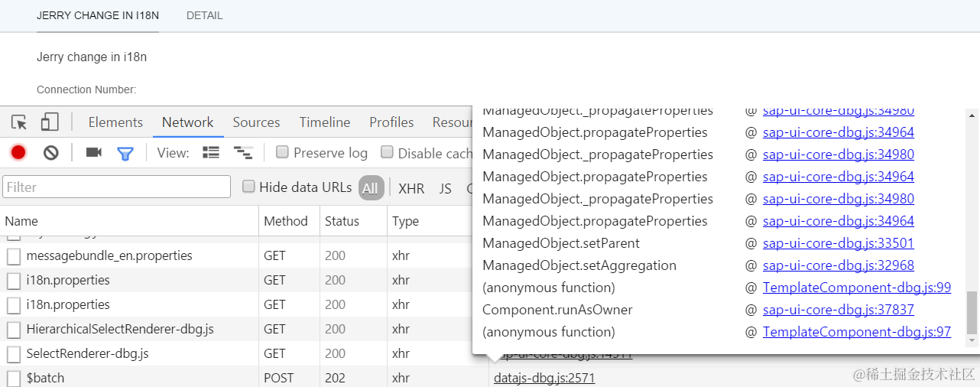Screen dimensions: 980x387
Task: Enable the Preserve log checkbox
Action: pos(282,152)
